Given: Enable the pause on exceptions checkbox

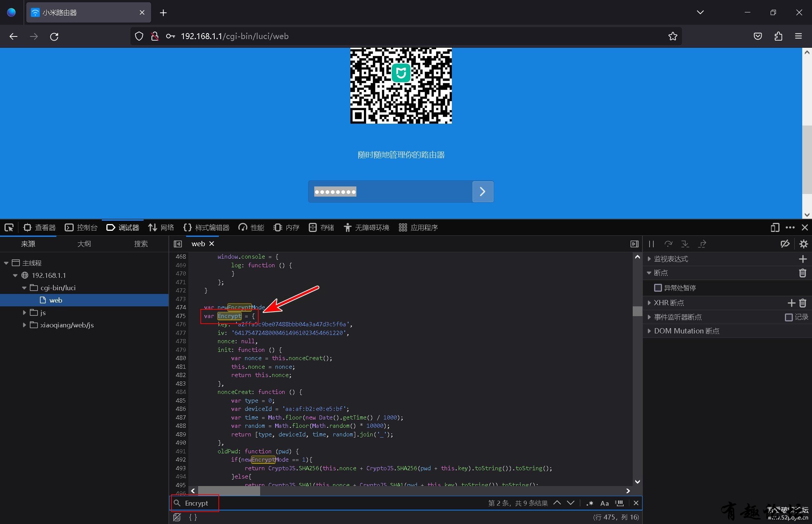Looking at the screenshot, I should pyautogui.click(x=658, y=288).
